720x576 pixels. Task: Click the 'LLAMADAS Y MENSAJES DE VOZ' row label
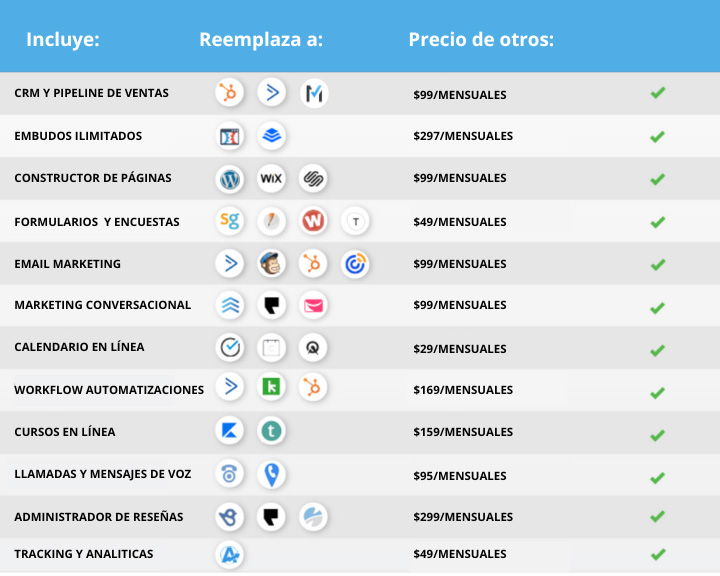tap(102, 474)
